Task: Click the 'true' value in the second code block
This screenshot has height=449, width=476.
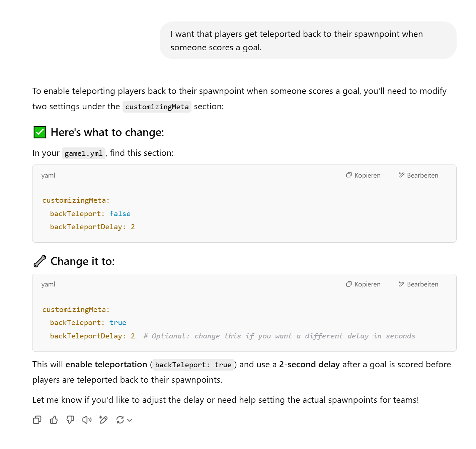Action: point(118,323)
